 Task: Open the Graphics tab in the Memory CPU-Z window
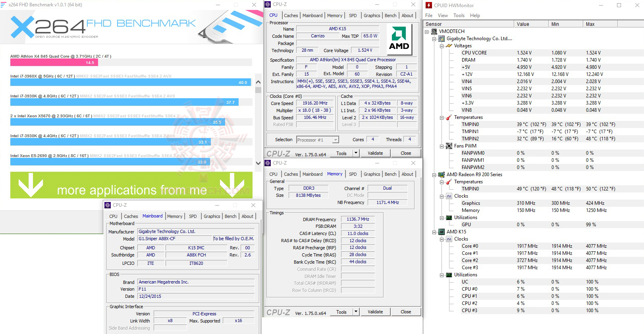point(372,174)
